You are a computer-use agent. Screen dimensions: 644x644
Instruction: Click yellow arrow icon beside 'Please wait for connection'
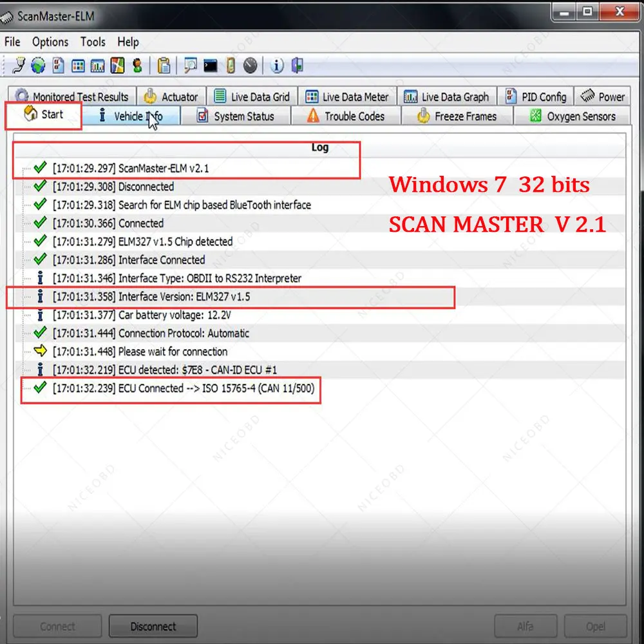coord(40,351)
